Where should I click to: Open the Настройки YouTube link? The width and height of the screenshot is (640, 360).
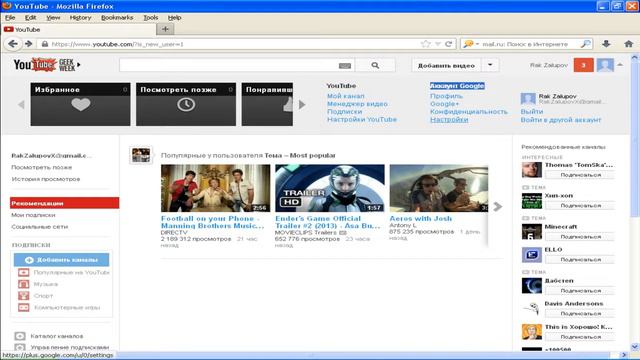click(x=362, y=120)
